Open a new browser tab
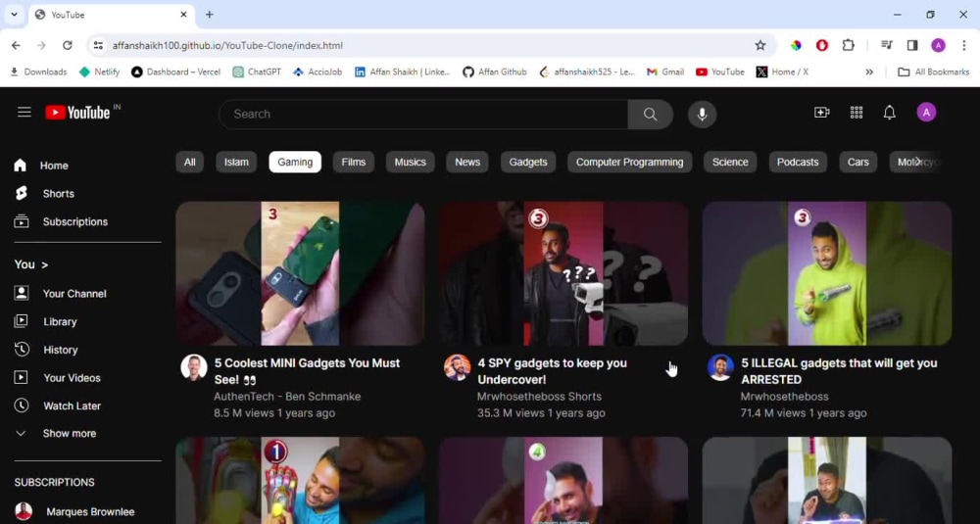 (x=210, y=15)
